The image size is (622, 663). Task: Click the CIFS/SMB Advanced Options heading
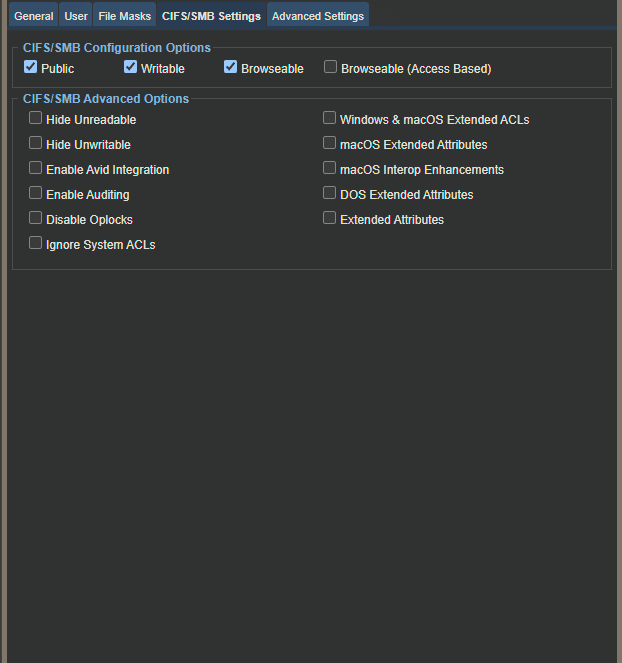point(106,99)
